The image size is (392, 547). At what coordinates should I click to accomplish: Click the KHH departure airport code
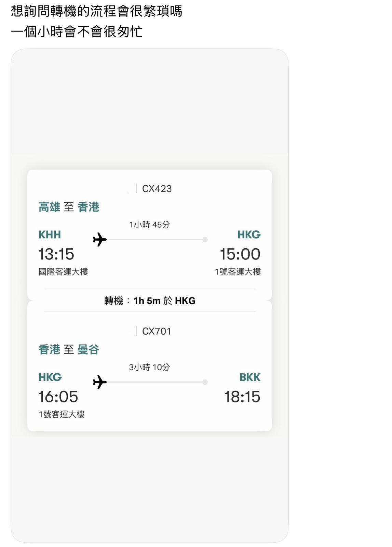point(50,235)
